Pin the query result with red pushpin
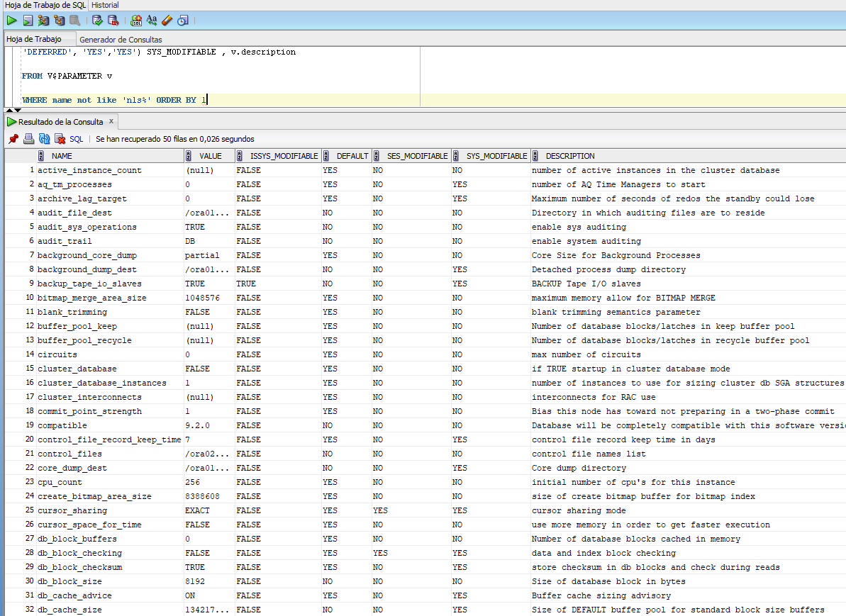The width and height of the screenshot is (846, 616). click(x=13, y=139)
